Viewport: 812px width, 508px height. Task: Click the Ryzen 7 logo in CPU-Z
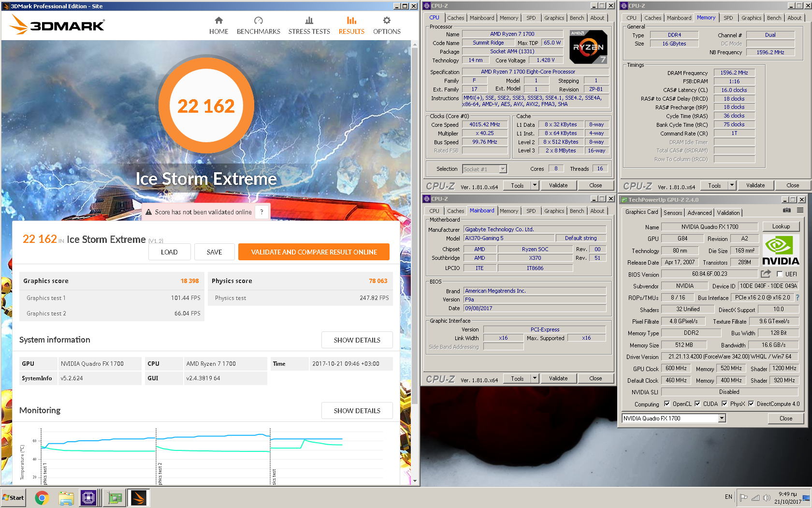pyautogui.click(x=588, y=47)
